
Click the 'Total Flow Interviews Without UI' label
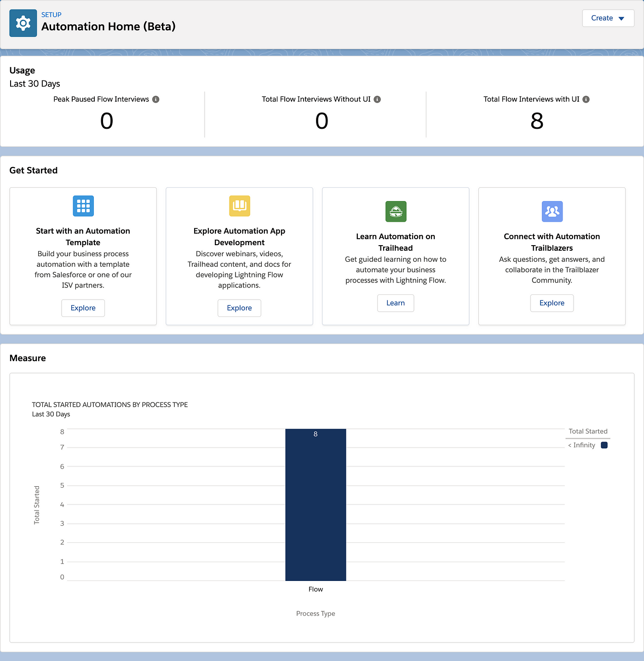316,99
